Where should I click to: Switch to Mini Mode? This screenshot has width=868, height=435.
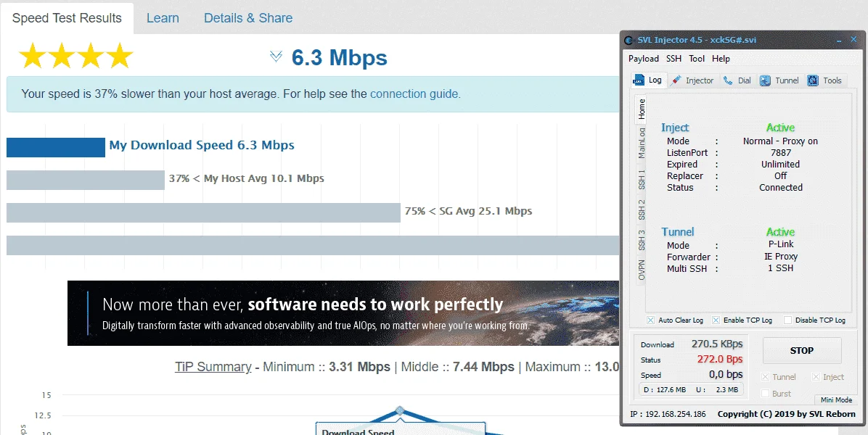[836, 399]
